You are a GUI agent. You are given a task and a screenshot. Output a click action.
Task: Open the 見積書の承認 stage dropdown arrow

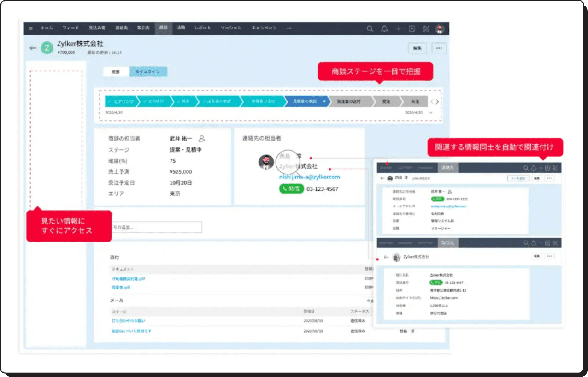(325, 101)
